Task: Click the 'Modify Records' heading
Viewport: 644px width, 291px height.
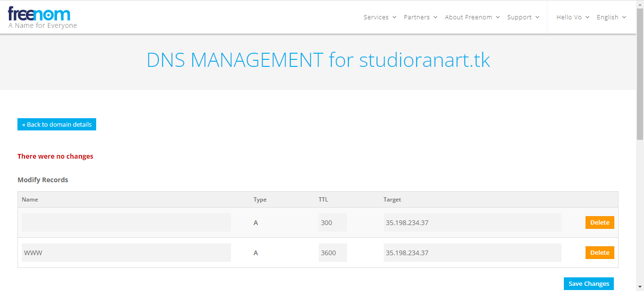Action: (x=43, y=180)
